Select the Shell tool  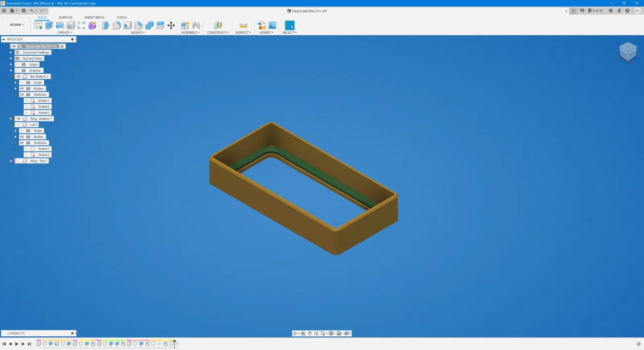click(128, 25)
